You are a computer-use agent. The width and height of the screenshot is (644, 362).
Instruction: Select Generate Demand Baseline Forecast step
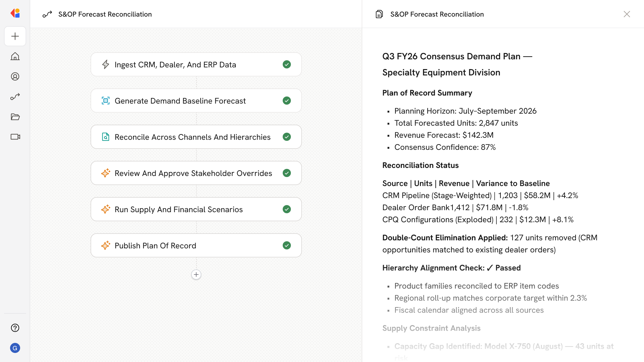tap(180, 101)
